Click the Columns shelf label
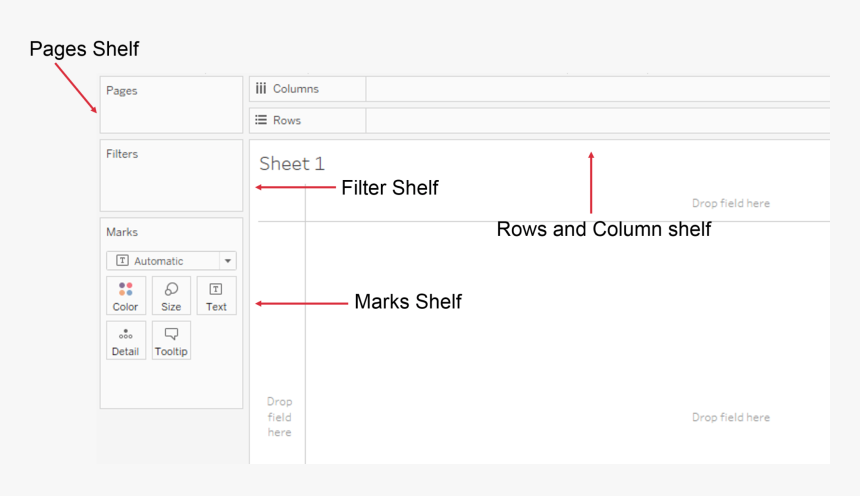The width and height of the screenshot is (860, 496). tap(296, 89)
